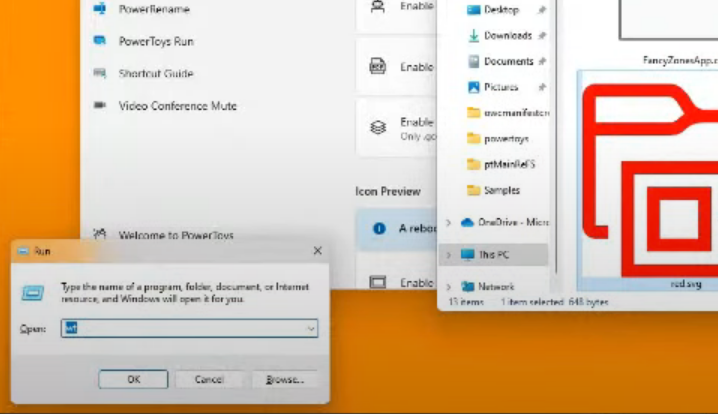The image size is (718, 414).
Task: Select PowerToys Run sidebar icon
Action: 100,41
